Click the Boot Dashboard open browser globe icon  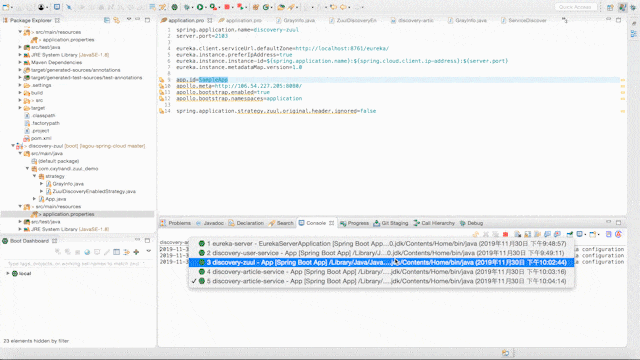pos(87,252)
